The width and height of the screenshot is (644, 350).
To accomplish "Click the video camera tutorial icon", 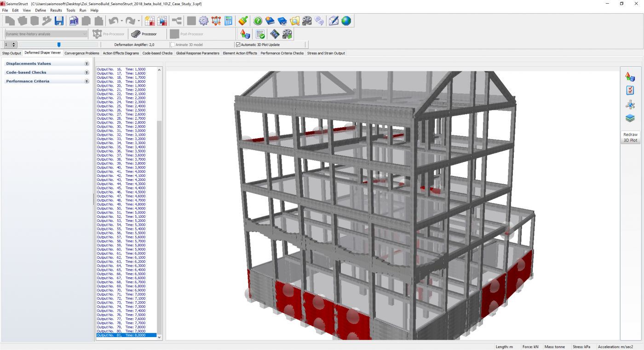I will (307, 21).
